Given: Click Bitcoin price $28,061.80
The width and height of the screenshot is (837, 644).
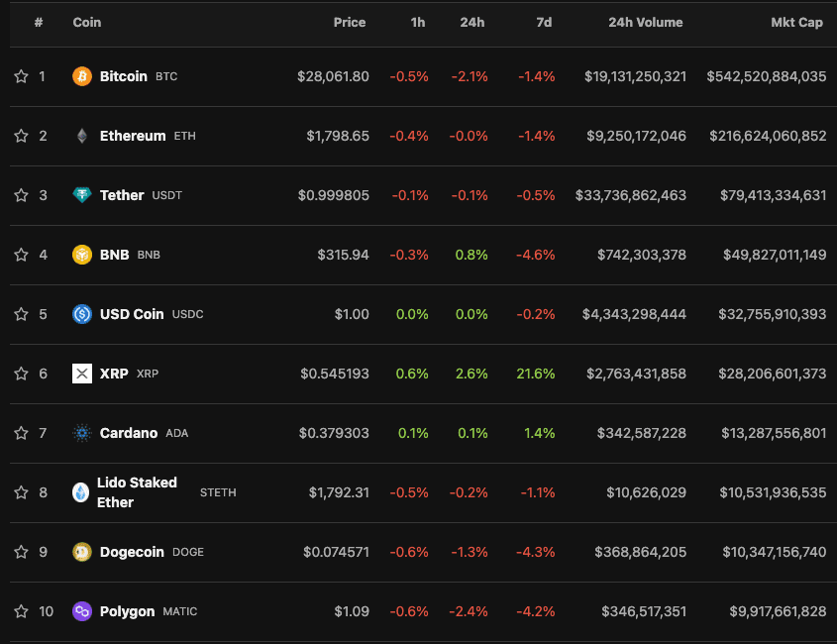Looking at the screenshot, I should [x=333, y=76].
